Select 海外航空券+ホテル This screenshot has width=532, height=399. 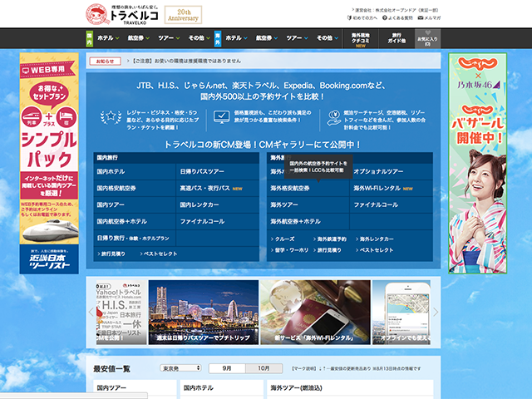click(x=308, y=222)
